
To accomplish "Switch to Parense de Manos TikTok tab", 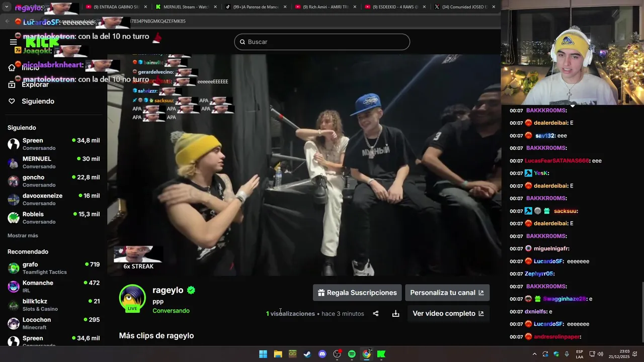I will pos(256,7).
